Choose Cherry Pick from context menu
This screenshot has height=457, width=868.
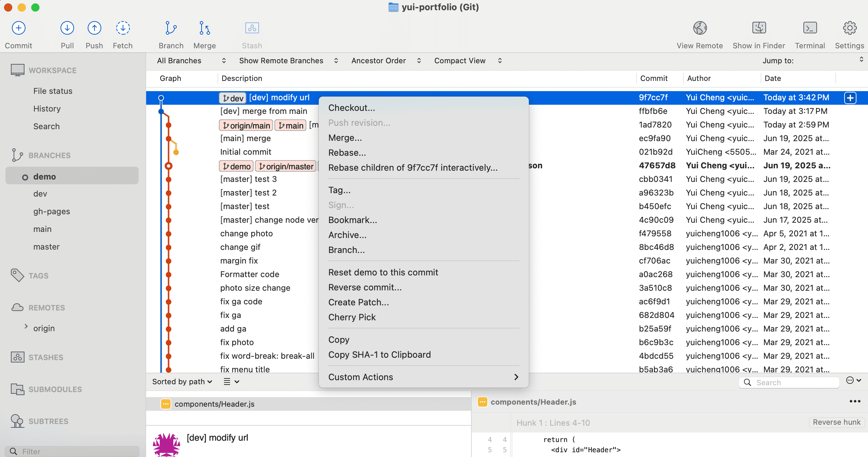pyautogui.click(x=352, y=317)
